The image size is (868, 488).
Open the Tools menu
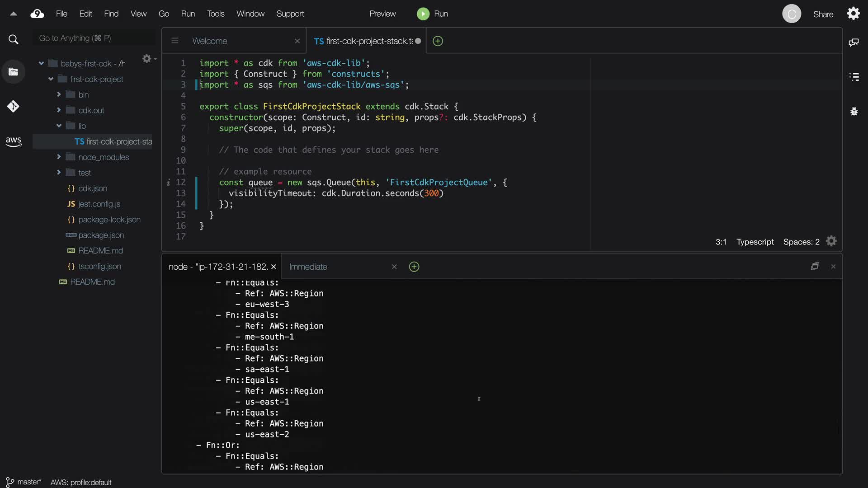click(215, 14)
